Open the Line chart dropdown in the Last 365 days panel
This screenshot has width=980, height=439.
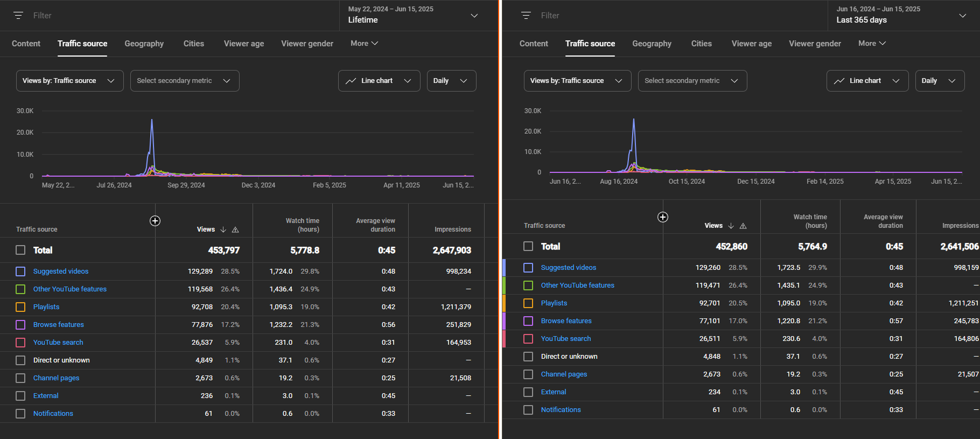(867, 81)
